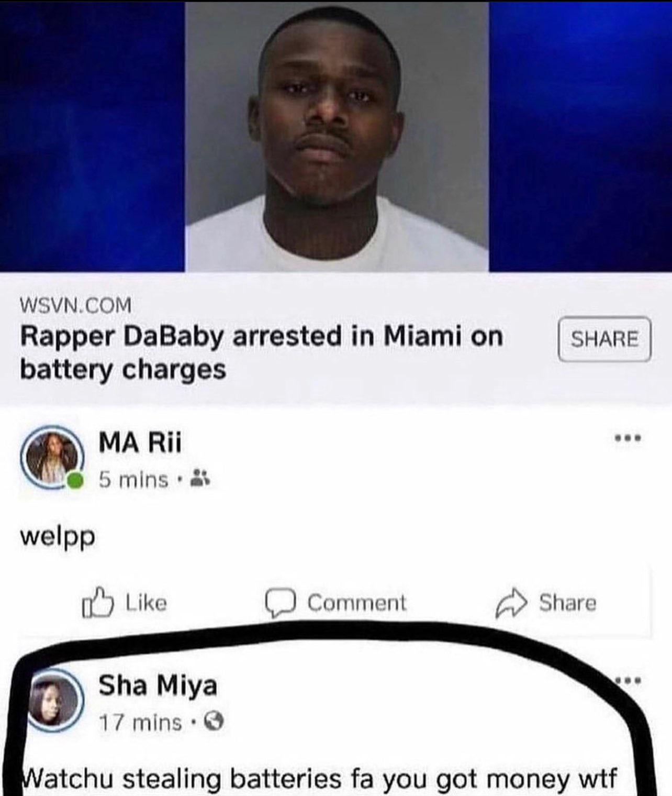Open MA Rii's profile name link
This screenshot has height=796, width=672.
point(140,444)
